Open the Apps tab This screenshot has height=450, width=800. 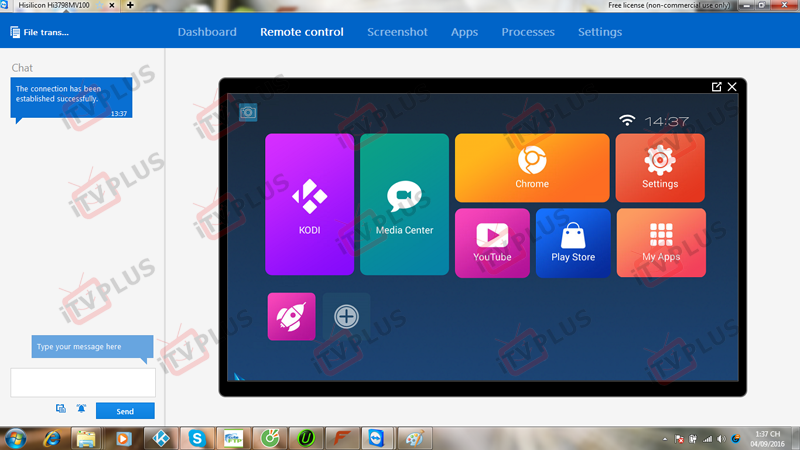point(464,32)
